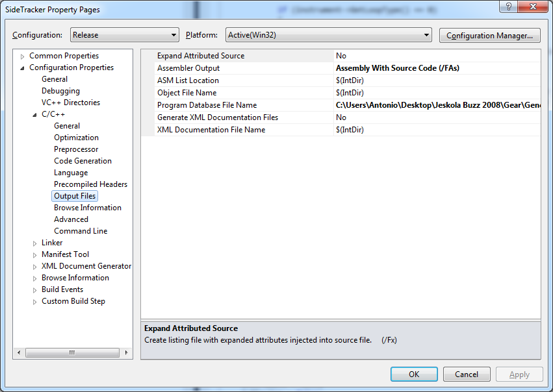The height and width of the screenshot is (392, 553).
Task: Expand the XML Document Generator node
Action: tap(34, 267)
